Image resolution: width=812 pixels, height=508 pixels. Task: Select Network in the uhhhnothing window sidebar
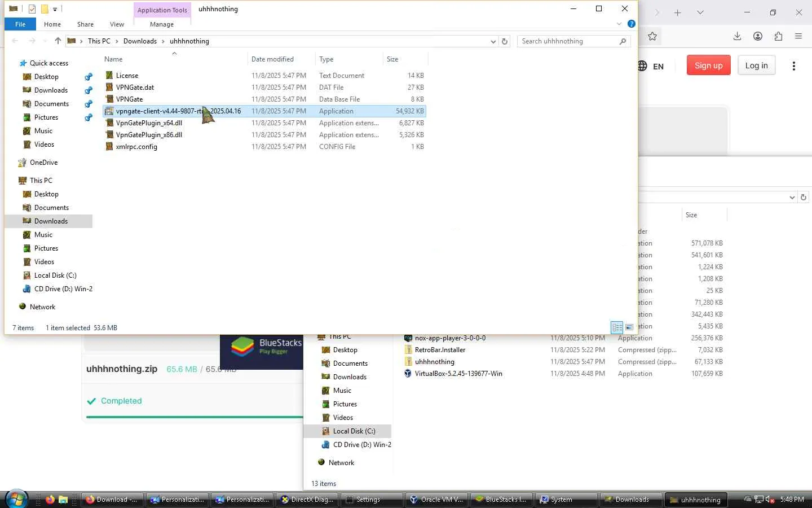pyautogui.click(x=42, y=307)
